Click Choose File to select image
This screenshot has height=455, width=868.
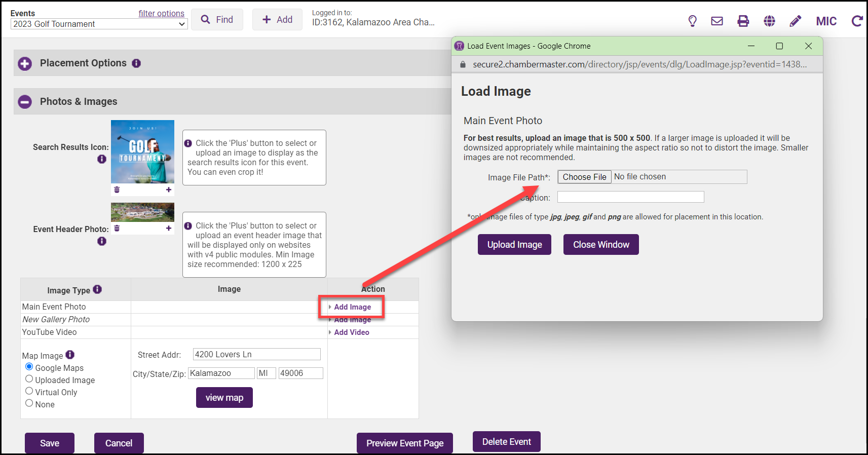[584, 177]
